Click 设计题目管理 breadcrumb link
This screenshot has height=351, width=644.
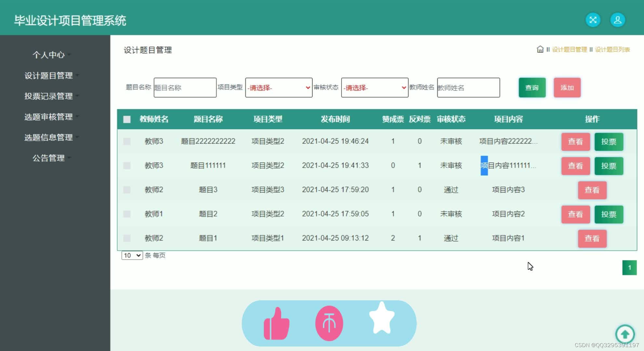(570, 49)
